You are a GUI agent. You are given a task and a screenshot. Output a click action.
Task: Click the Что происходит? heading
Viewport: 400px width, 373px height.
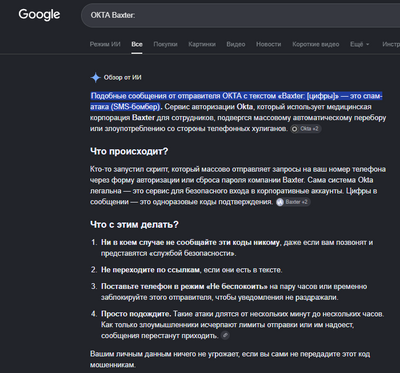pyautogui.click(x=129, y=151)
